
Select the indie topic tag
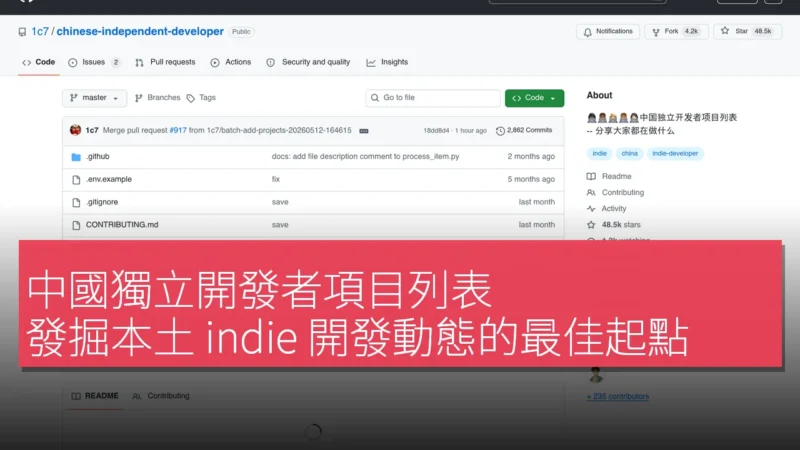(x=599, y=154)
